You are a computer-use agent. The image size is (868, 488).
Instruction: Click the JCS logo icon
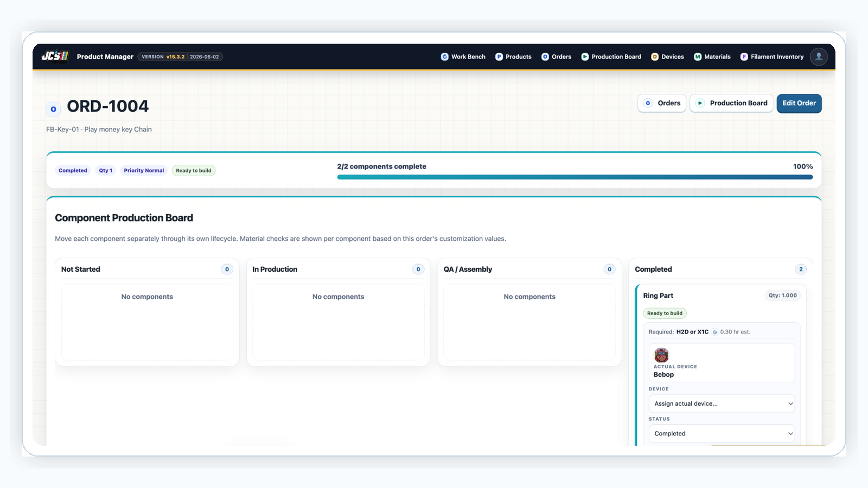click(x=55, y=56)
